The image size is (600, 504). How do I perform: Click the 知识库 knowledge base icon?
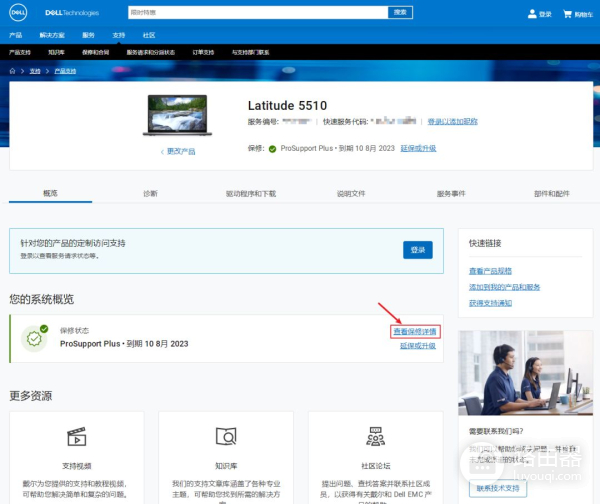(x=225, y=437)
